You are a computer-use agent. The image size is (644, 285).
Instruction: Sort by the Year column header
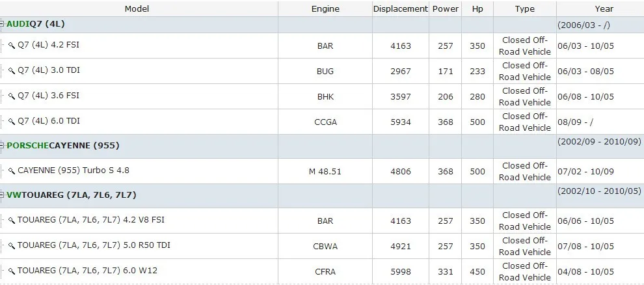[x=604, y=8]
